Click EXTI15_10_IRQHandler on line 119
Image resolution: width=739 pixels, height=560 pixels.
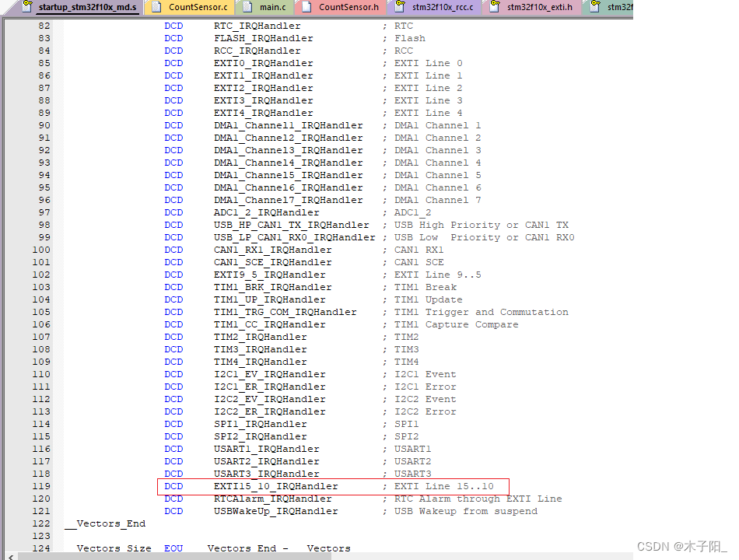(275, 486)
